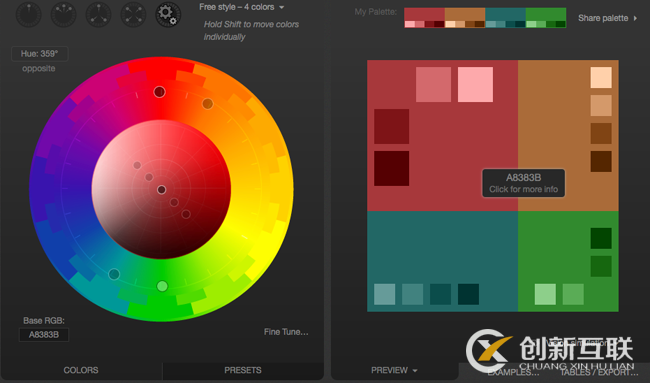Click the light green hue handle on wheel
This screenshot has height=383, width=650.
pyautogui.click(x=162, y=286)
